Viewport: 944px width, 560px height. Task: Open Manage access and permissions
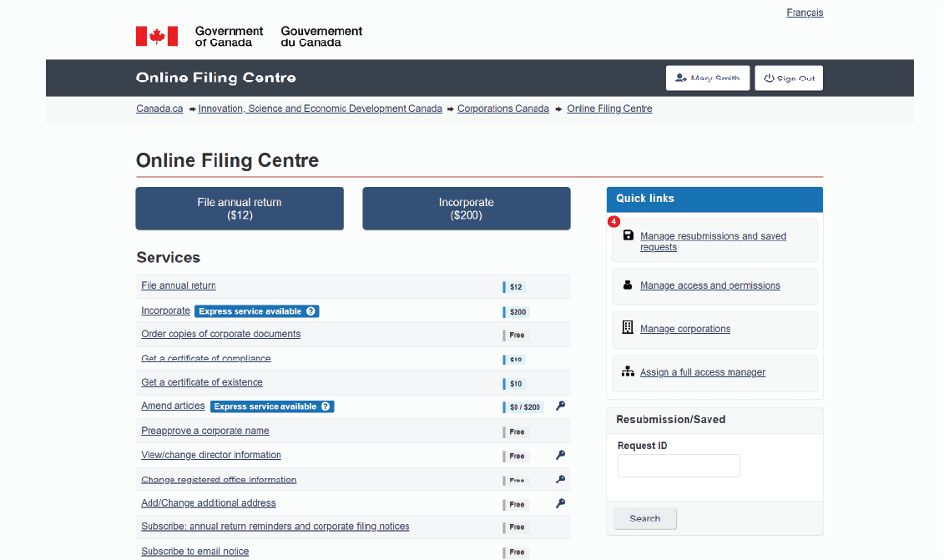point(709,285)
